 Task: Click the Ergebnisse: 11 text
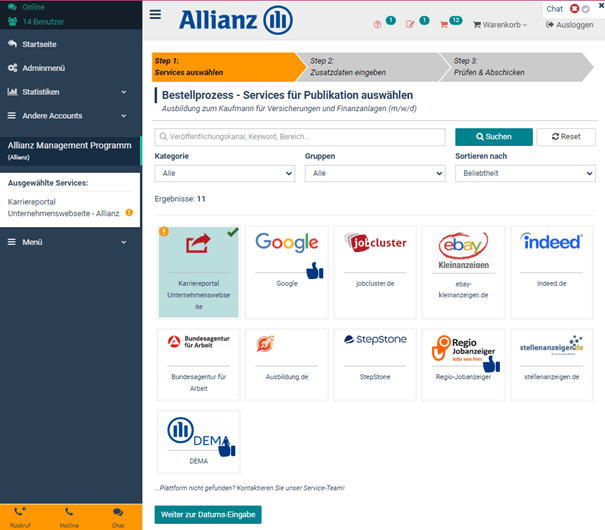tap(180, 199)
